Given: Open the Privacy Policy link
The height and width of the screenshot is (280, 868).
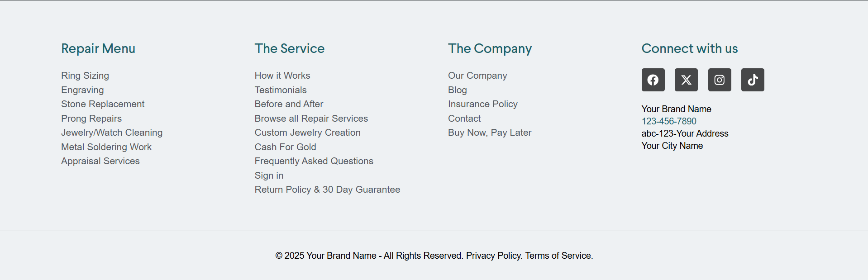Looking at the screenshot, I should point(494,256).
